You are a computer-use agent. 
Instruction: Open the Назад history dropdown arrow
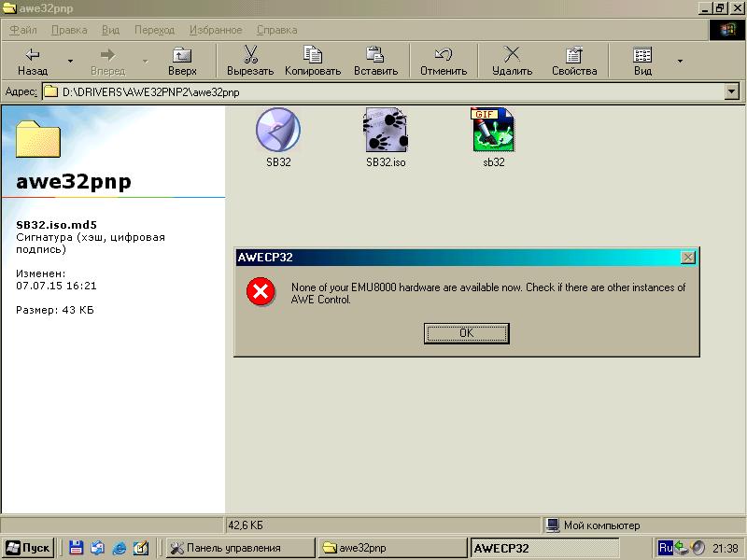coord(71,61)
